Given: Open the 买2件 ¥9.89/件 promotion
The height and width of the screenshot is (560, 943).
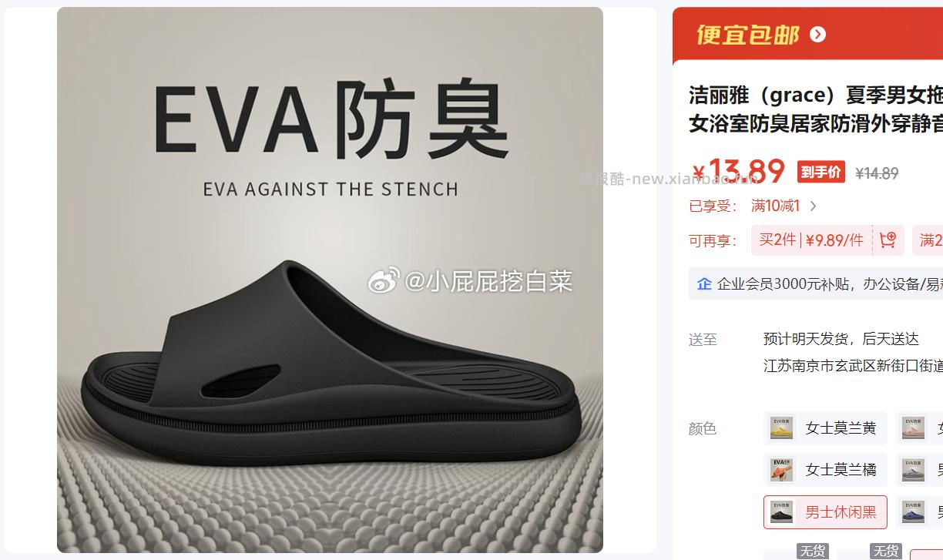Looking at the screenshot, I should (x=811, y=240).
